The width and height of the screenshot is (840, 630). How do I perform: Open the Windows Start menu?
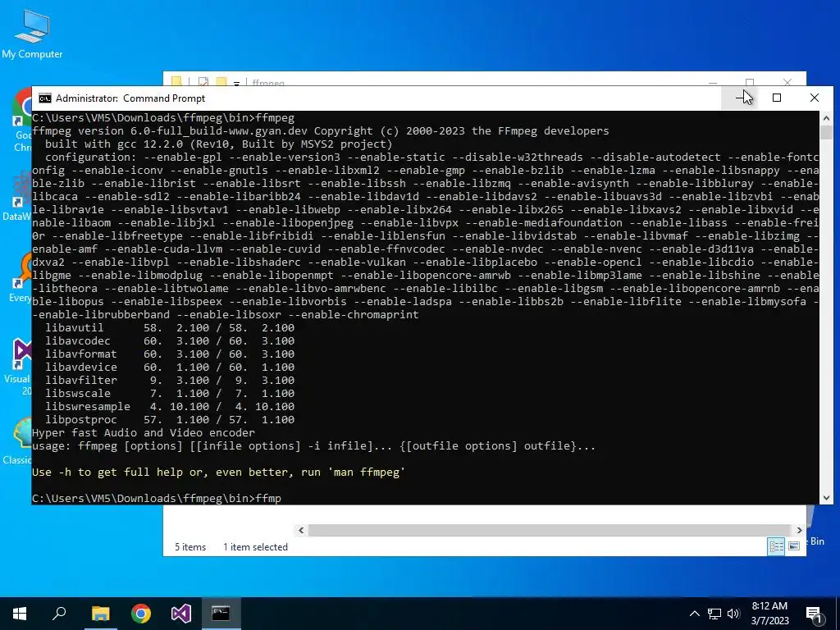(x=20, y=614)
